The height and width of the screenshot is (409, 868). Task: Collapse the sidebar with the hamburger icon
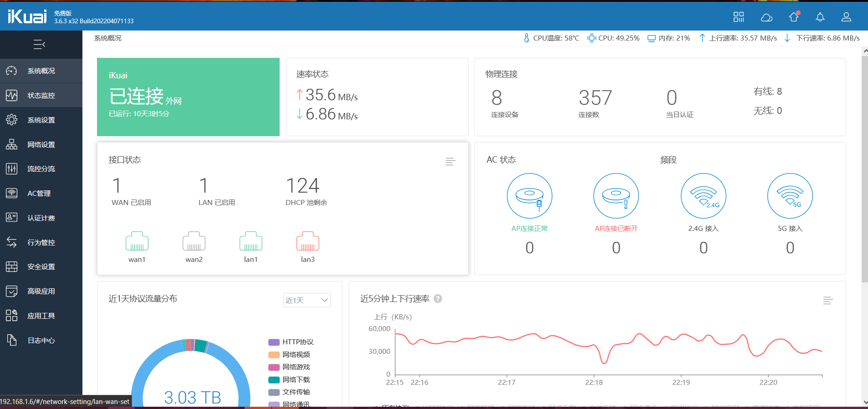click(x=40, y=44)
